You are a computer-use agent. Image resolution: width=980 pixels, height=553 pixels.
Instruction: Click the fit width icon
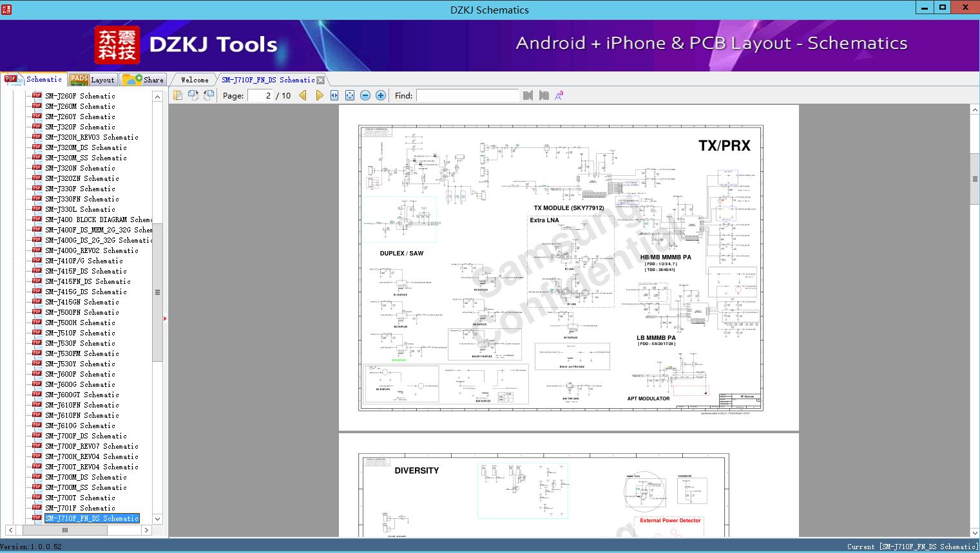click(334, 95)
